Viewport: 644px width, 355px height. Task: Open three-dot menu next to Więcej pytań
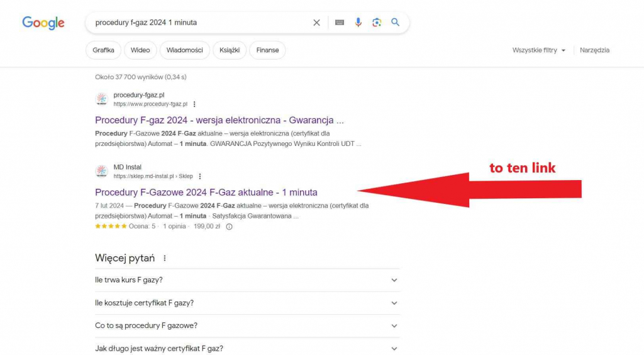[165, 258]
